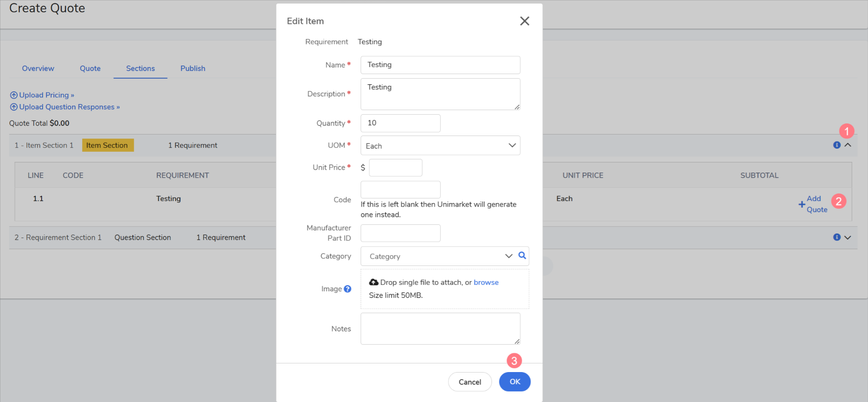Click the Item Section 1 info icon

click(x=837, y=145)
